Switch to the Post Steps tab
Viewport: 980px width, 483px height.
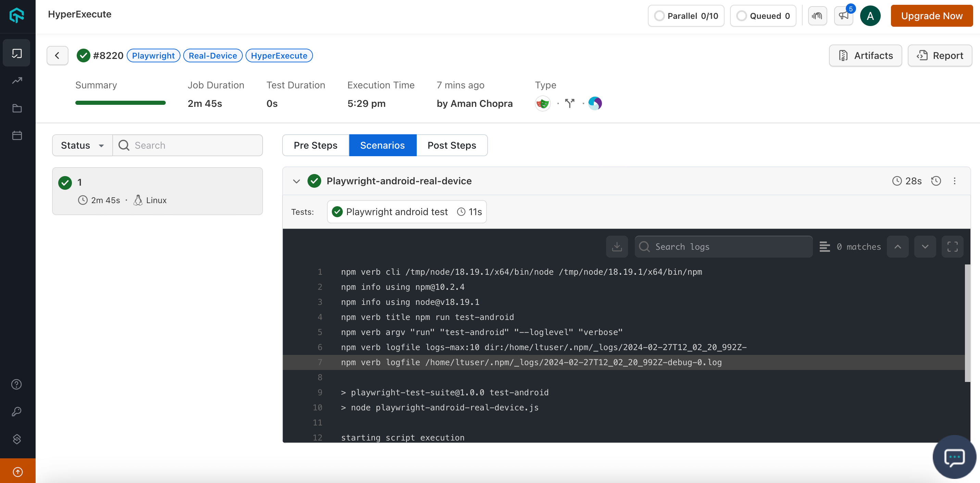452,145
